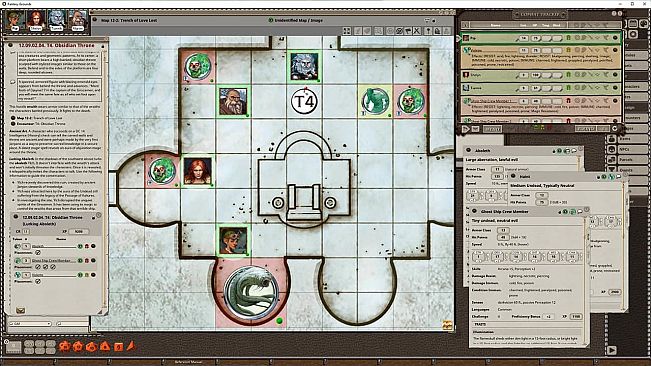Roll the orange d12 die
The height and width of the screenshot is (366, 651).
[78, 346]
